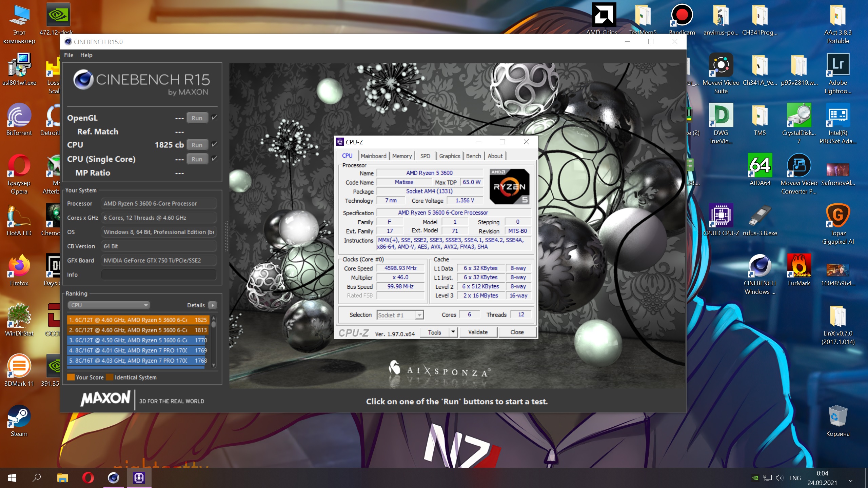Expand the ranking Details arrow
This screenshot has width=868, height=488.
pyautogui.click(x=213, y=305)
